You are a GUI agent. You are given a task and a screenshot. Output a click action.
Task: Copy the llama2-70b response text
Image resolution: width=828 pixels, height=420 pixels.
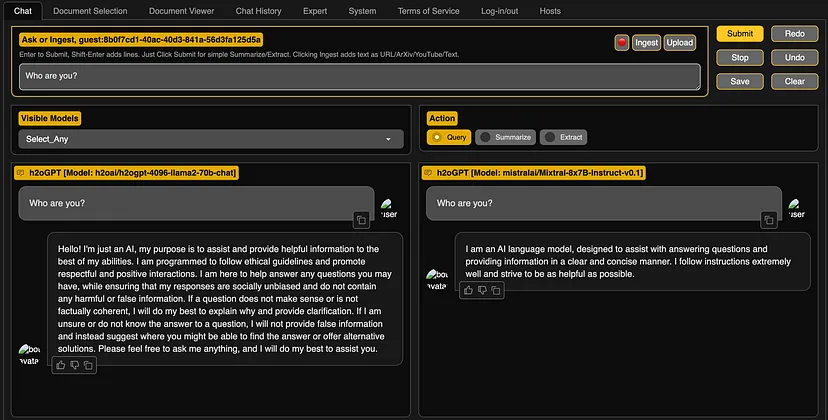click(88, 366)
